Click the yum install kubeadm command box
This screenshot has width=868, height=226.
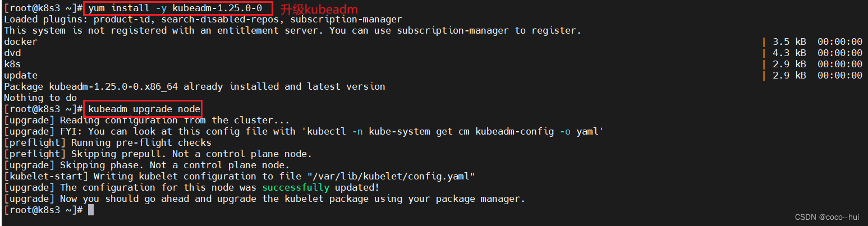(x=178, y=8)
